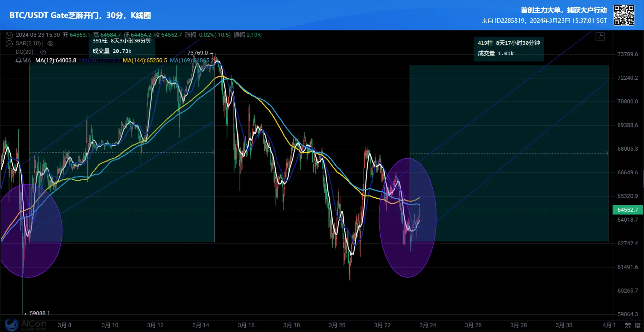Click the 3月 24 date label
This screenshot has height=332, width=644.
[428, 325]
